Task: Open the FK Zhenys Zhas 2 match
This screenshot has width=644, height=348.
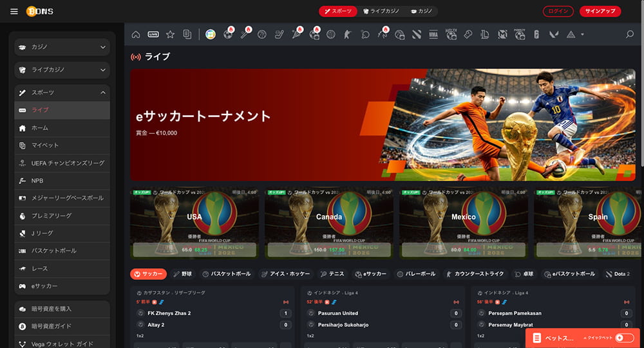Action: coord(169,313)
